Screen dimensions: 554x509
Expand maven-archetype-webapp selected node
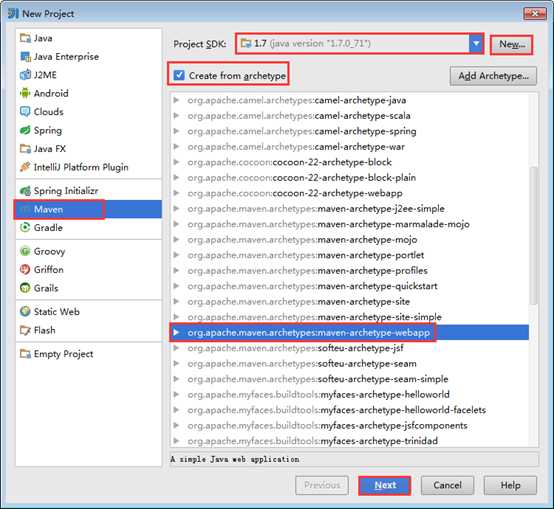click(x=176, y=332)
